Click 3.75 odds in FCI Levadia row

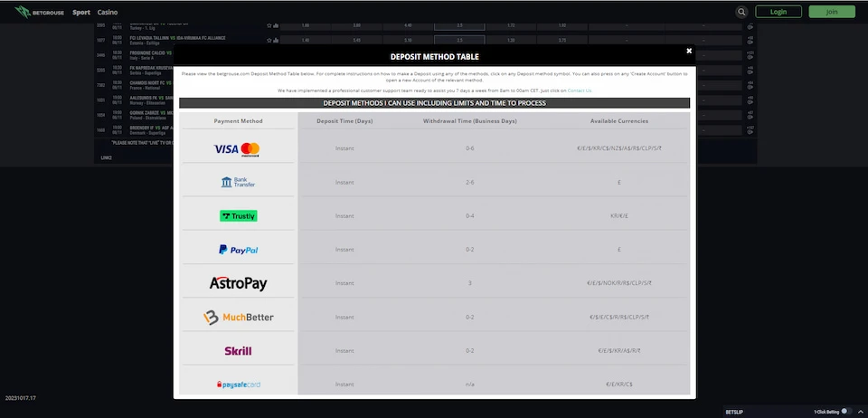(x=562, y=41)
